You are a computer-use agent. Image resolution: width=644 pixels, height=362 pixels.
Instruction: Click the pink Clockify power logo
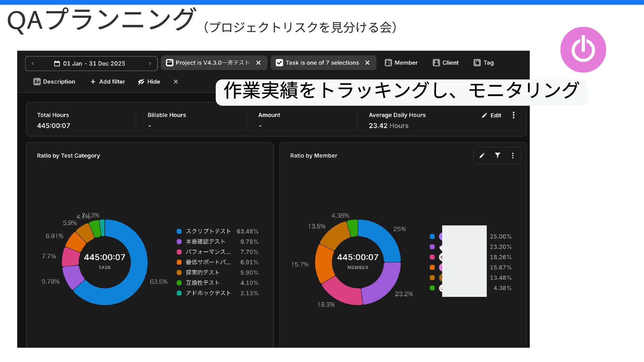(583, 50)
